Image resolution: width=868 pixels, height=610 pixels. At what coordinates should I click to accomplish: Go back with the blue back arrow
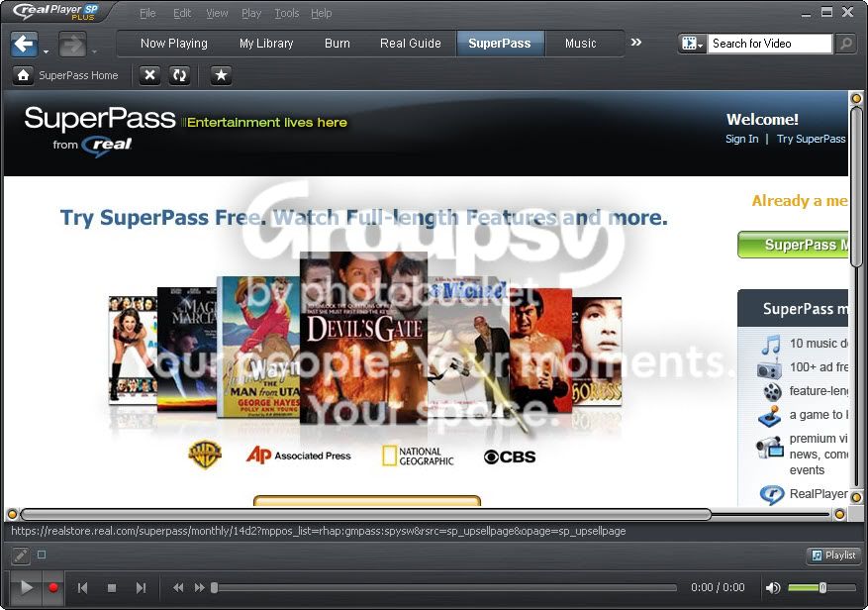point(25,45)
